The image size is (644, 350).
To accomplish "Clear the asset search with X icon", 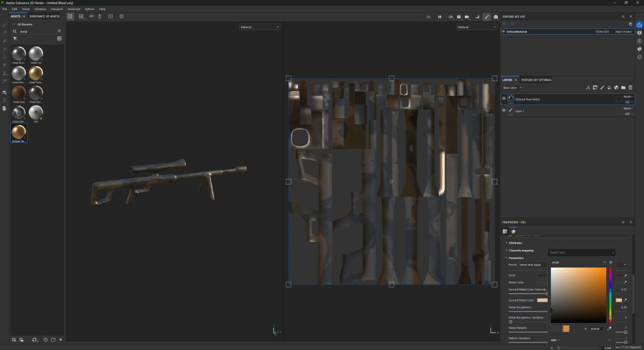I will pyautogui.click(x=59, y=30).
